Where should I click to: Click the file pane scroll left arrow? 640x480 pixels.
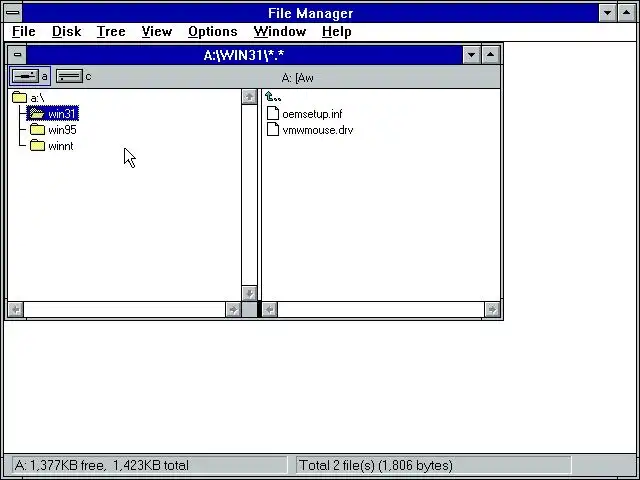[x=269, y=309]
